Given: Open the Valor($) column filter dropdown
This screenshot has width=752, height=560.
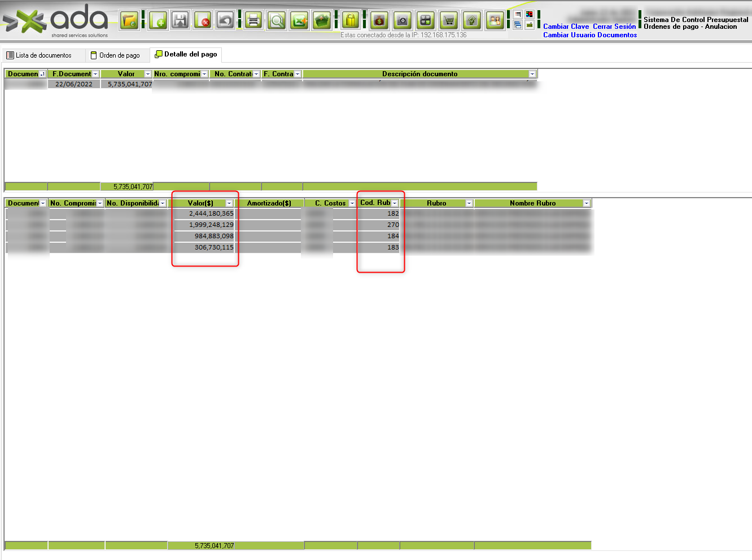Looking at the screenshot, I should click(229, 203).
